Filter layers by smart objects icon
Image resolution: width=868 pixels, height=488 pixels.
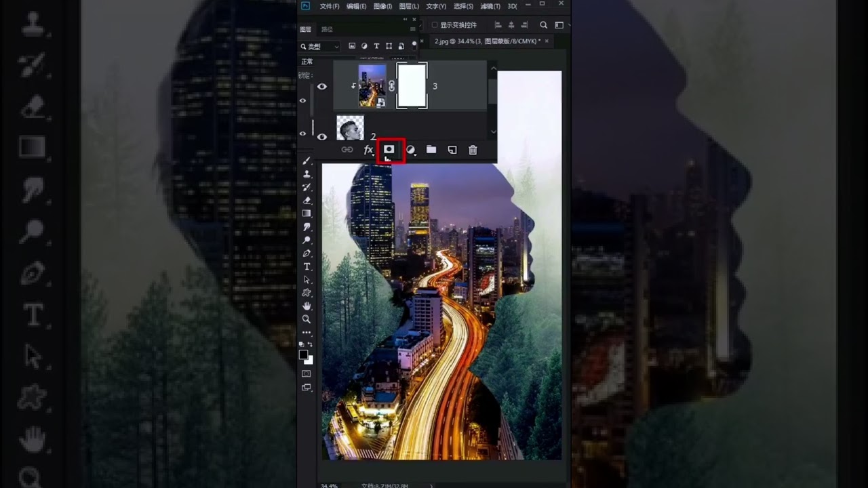401,46
